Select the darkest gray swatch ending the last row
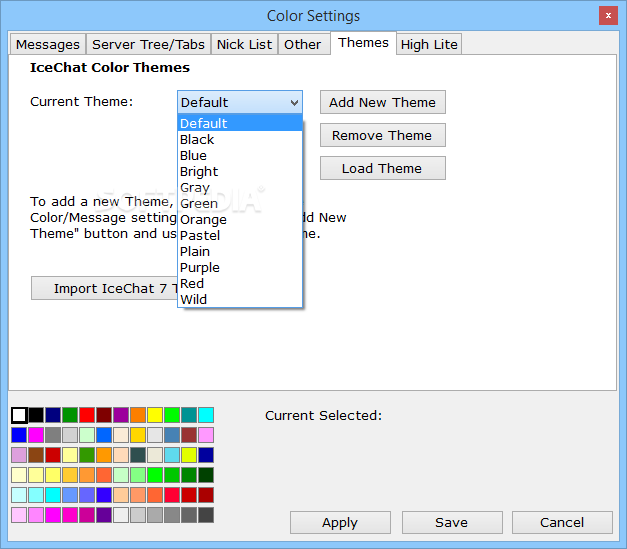 pos(206,515)
